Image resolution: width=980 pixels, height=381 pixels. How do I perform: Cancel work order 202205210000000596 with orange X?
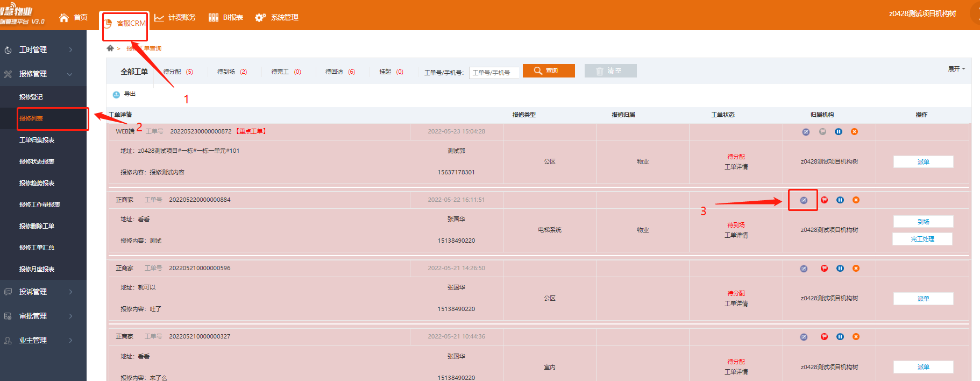click(856, 269)
